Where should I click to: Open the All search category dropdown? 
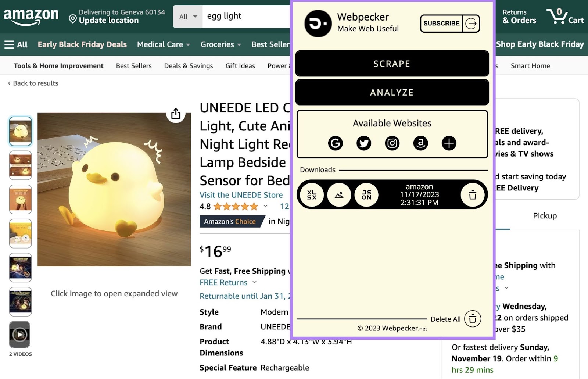tap(188, 17)
